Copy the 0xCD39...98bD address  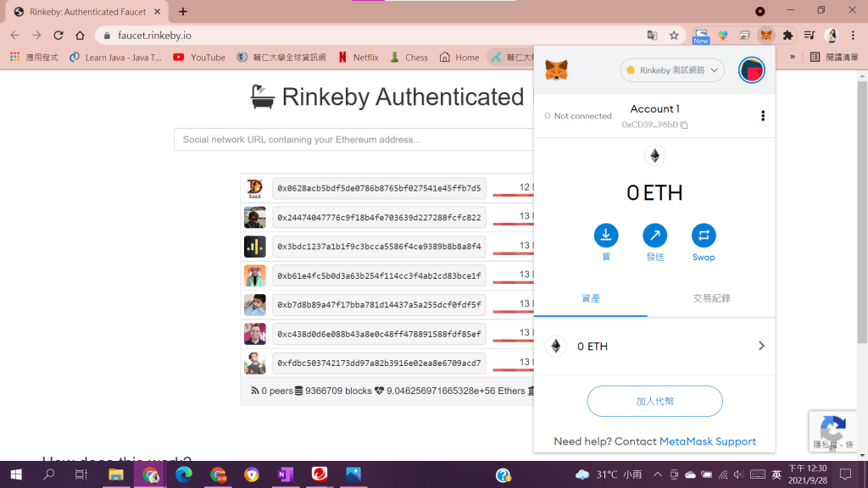pos(654,125)
